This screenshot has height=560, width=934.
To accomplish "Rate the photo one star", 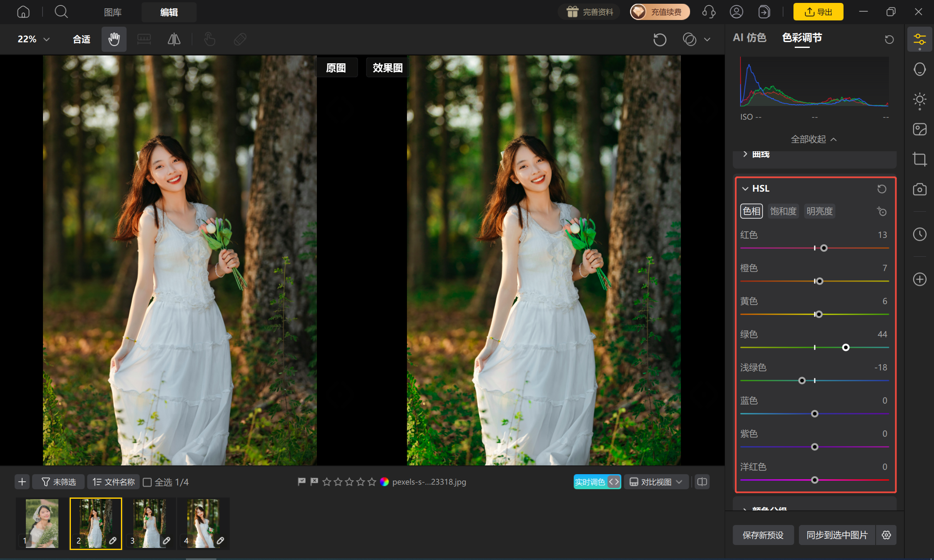I will [327, 482].
